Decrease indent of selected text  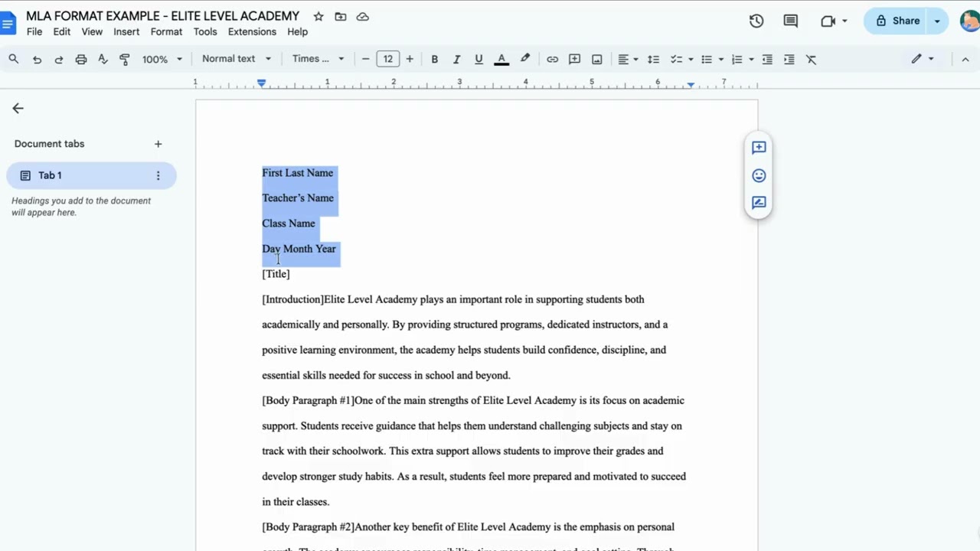coord(767,59)
